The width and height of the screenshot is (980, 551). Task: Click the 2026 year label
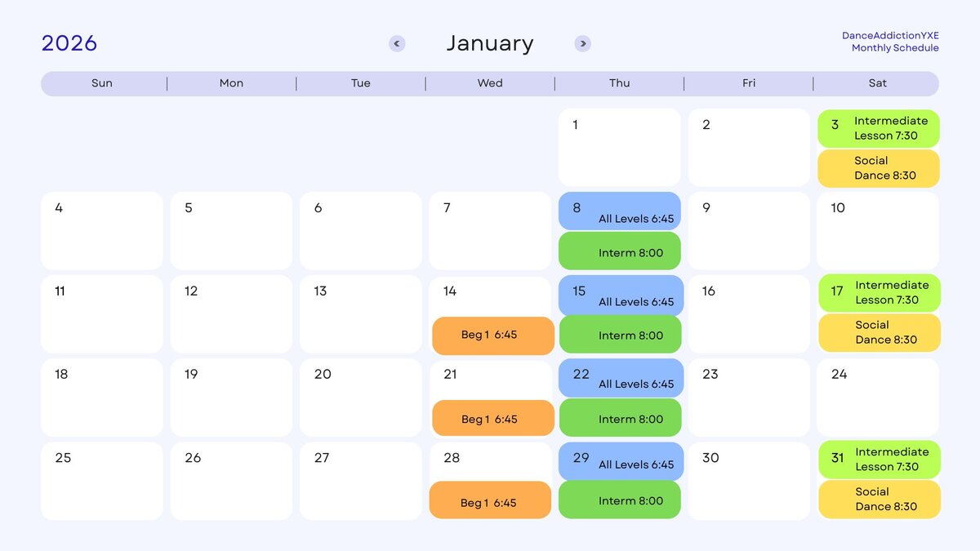click(69, 43)
